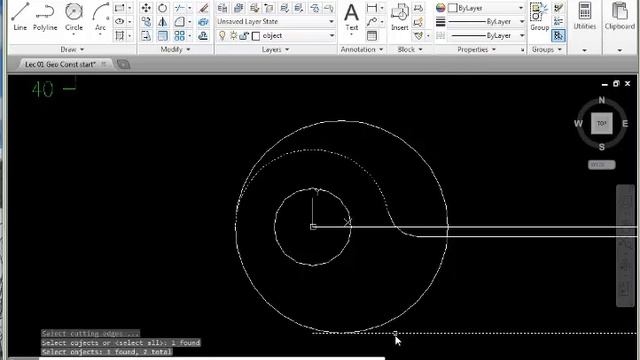Viewport: 640px width, 360px height.
Task: Click the Ungroup icon in Groups panel
Action: (x=558, y=8)
